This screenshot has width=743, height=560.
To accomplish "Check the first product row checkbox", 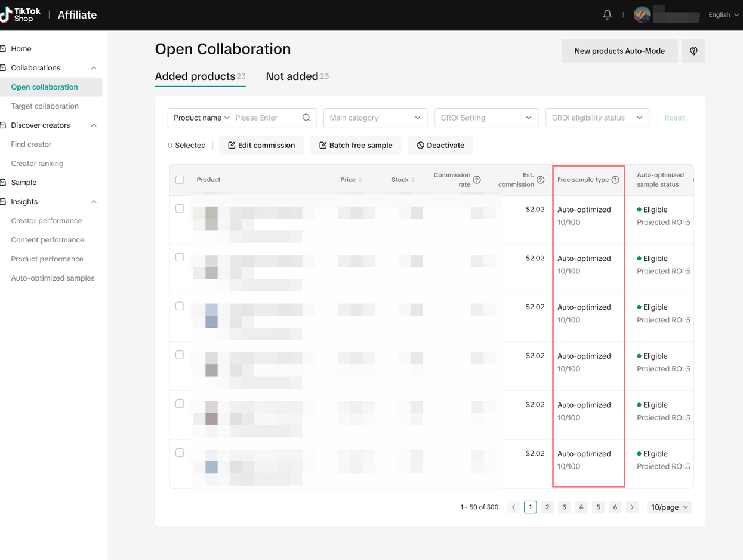I will click(x=180, y=209).
